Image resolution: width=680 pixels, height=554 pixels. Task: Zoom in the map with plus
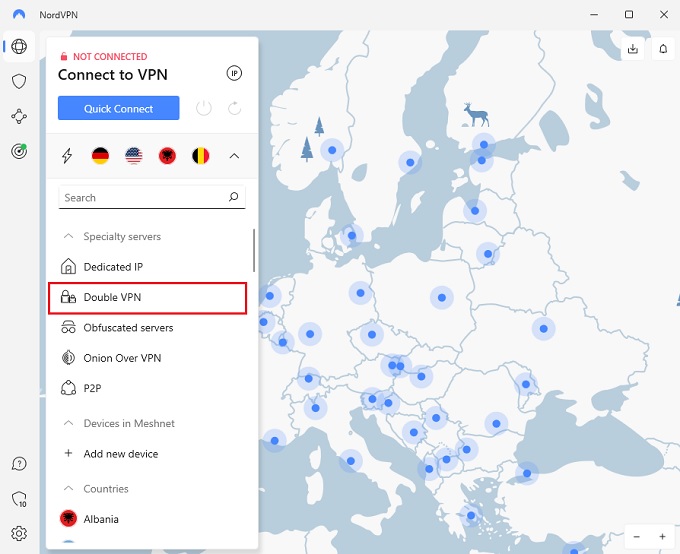[x=662, y=537]
